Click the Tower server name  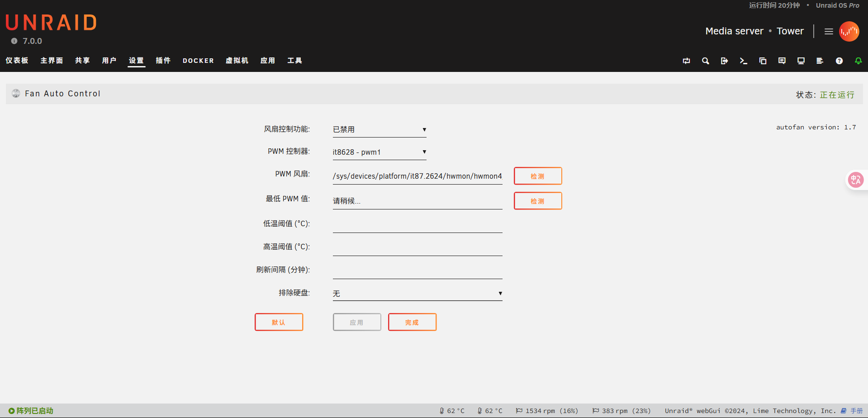click(790, 31)
